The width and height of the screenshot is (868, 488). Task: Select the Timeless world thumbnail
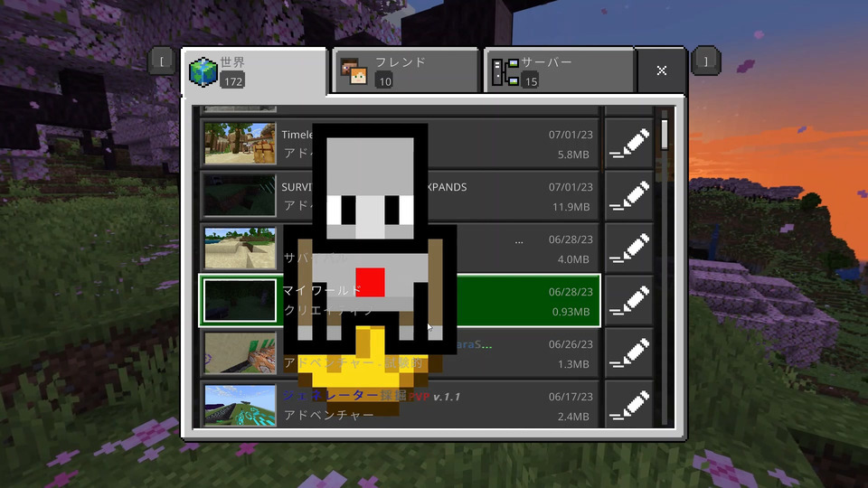240,144
